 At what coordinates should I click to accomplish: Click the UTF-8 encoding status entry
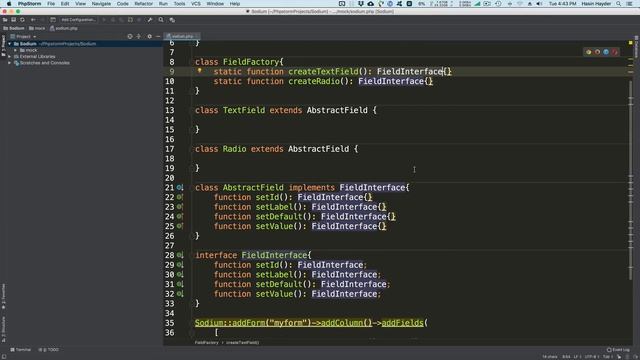[x=592, y=357]
